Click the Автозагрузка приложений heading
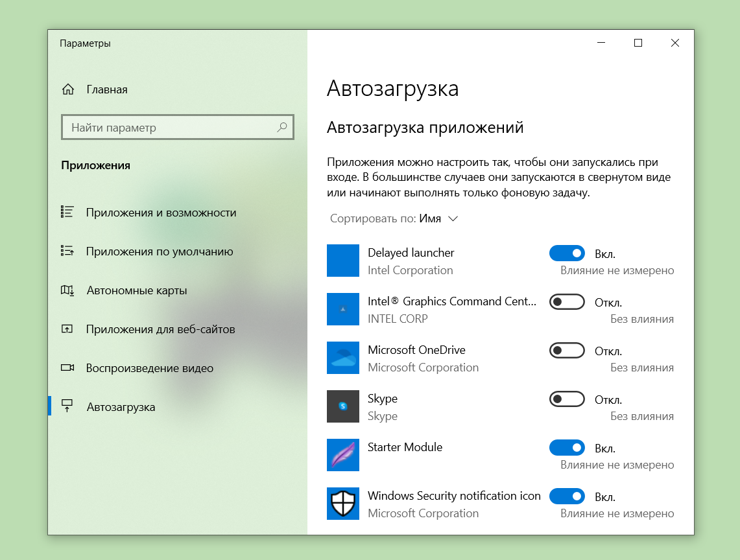740x560 pixels. coord(425,128)
